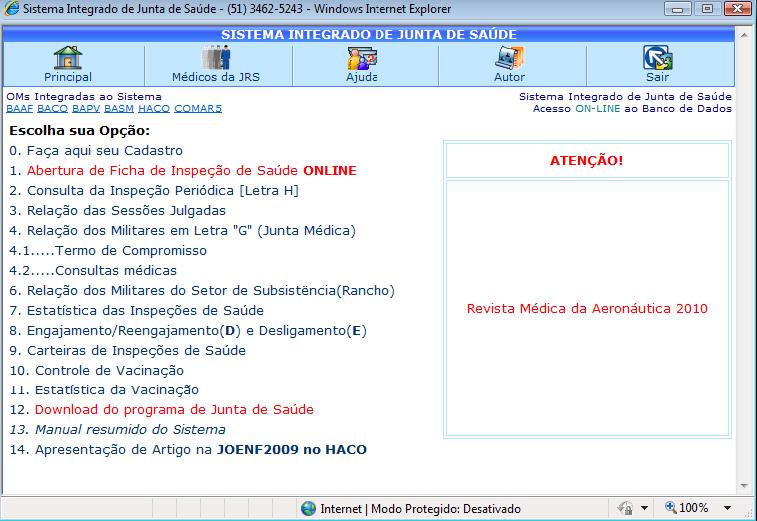Open the BAAF organization link

(19, 108)
